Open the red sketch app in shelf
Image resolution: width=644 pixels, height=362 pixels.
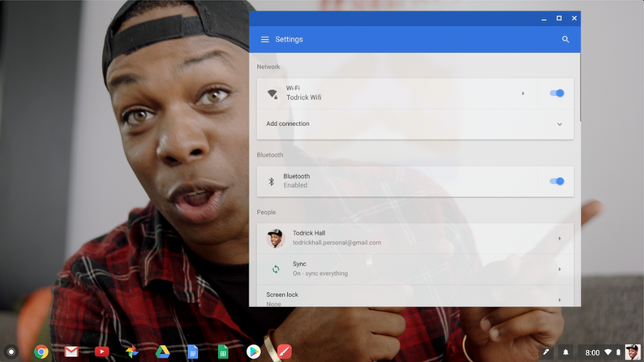coord(284,351)
